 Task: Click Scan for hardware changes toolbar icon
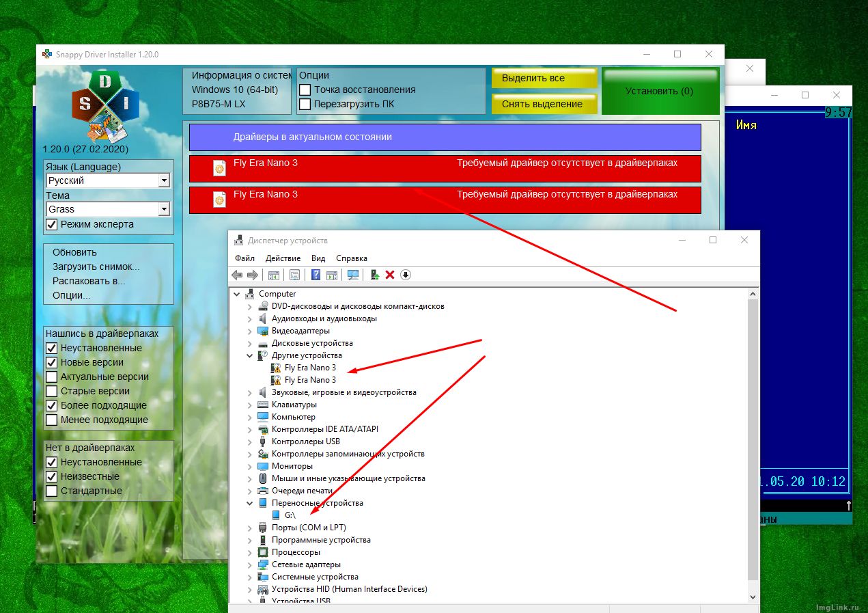click(353, 275)
